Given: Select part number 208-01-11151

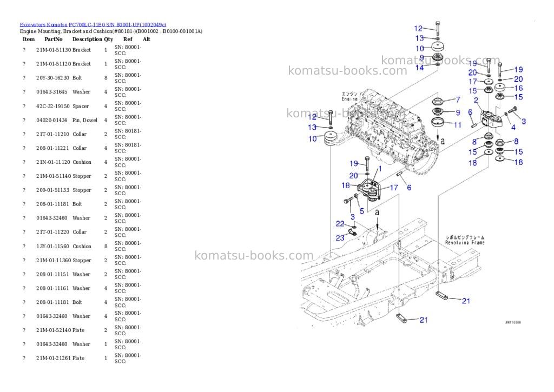Looking at the screenshot, I should 52,275.
